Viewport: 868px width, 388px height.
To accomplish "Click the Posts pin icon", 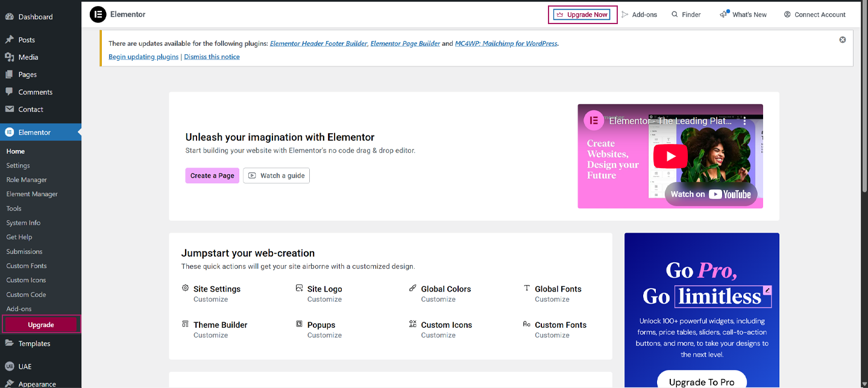I will (10, 40).
